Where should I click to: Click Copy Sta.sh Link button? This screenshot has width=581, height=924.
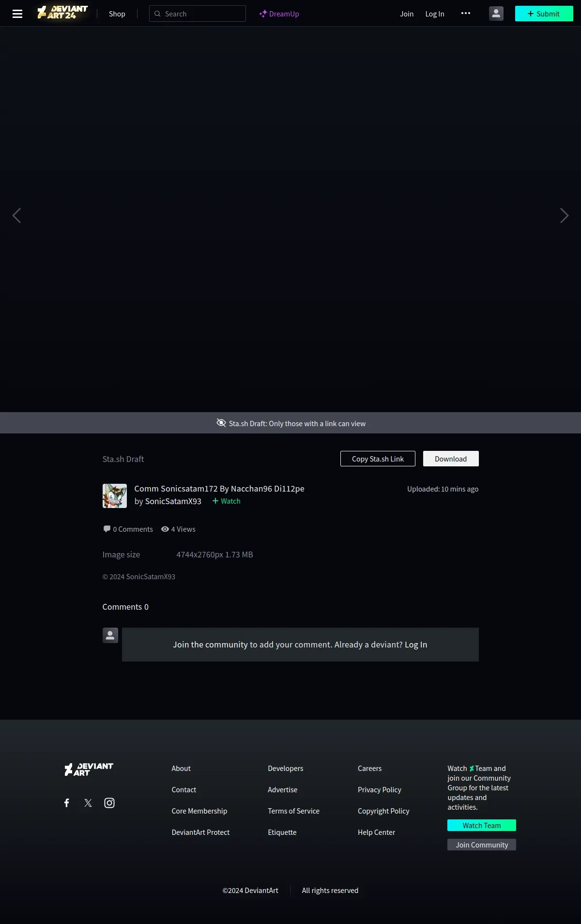tap(378, 459)
